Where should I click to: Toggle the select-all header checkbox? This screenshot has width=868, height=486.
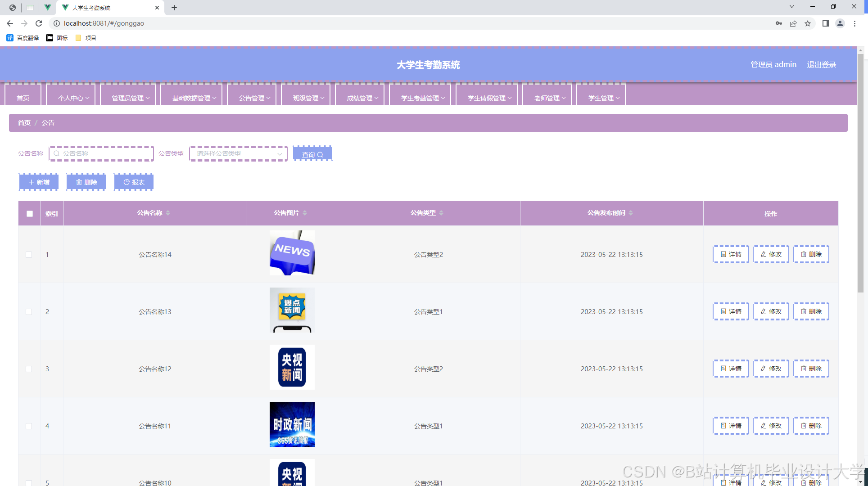30,214
